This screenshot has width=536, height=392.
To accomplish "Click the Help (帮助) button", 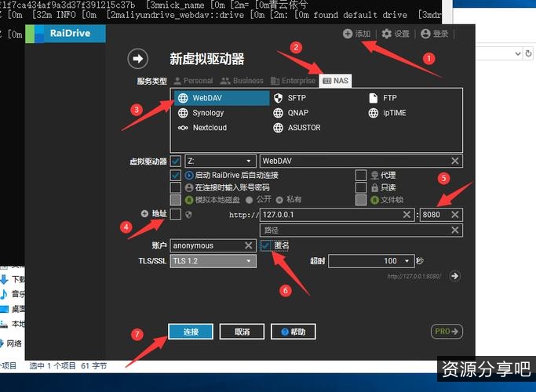I will click(x=294, y=332).
